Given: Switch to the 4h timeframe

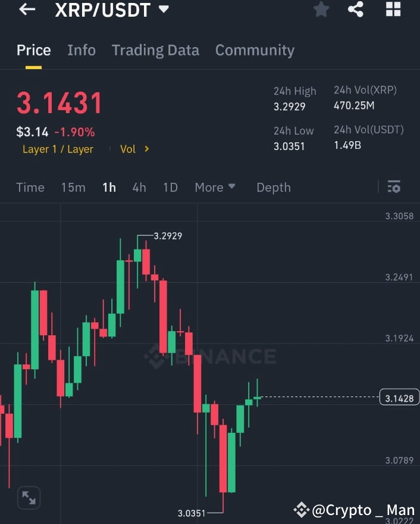Looking at the screenshot, I should (139, 187).
